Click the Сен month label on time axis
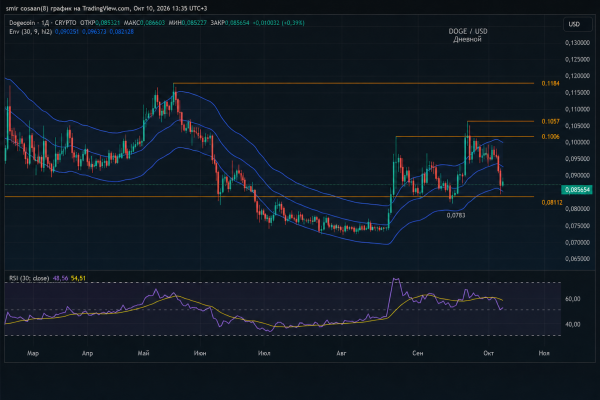Viewport: 600px width, 400px height. click(x=417, y=353)
